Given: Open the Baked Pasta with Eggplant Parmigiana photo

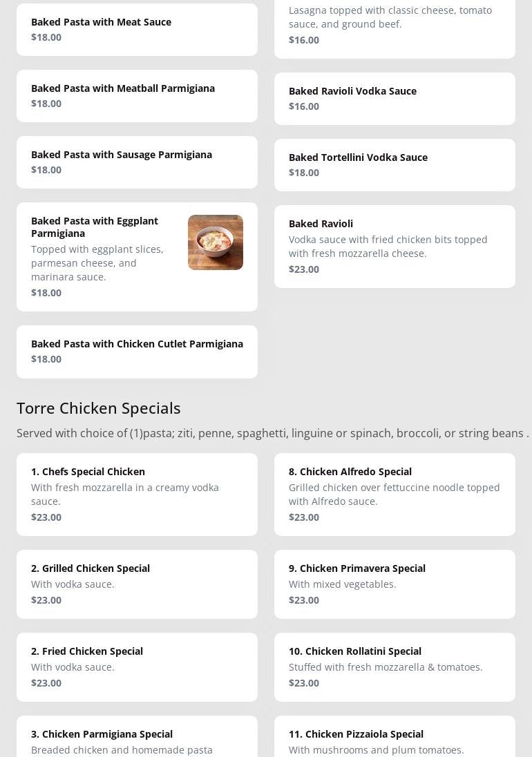Looking at the screenshot, I should (x=215, y=242).
